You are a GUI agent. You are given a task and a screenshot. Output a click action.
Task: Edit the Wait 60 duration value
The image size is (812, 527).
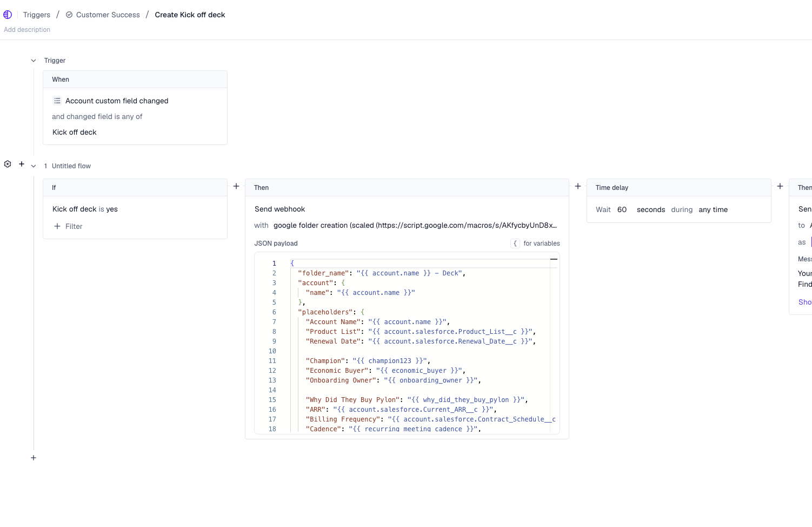click(x=622, y=209)
